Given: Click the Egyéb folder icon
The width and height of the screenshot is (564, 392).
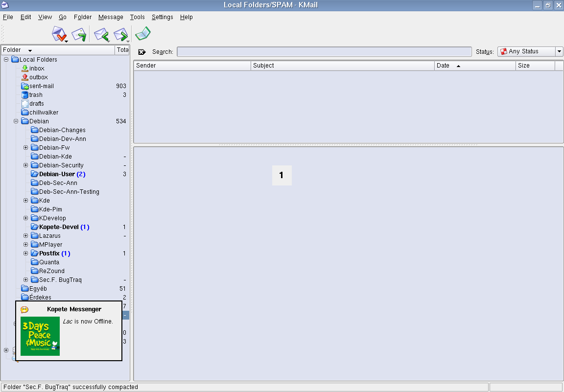Looking at the screenshot, I should (25, 288).
